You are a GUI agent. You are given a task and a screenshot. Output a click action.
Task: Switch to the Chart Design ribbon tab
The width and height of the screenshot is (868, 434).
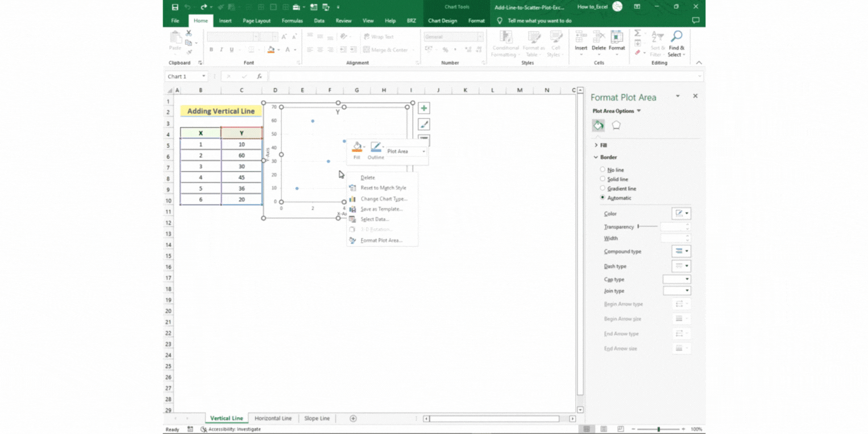[x=442, y=20]
